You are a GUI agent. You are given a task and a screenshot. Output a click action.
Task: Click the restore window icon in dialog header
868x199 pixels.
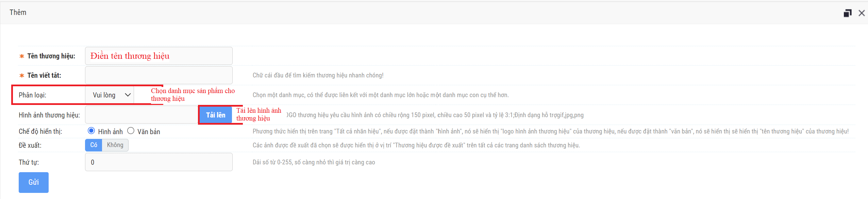pos(847,13)
